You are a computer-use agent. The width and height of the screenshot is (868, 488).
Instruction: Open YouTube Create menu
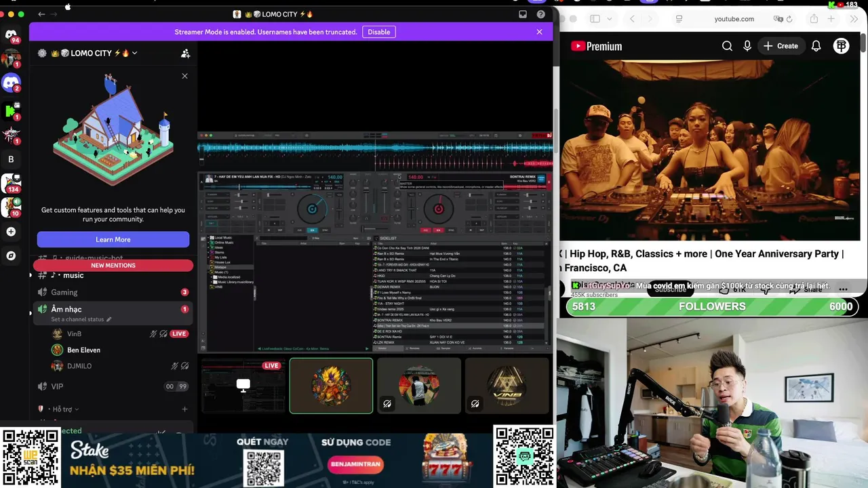tap(781, 46)
